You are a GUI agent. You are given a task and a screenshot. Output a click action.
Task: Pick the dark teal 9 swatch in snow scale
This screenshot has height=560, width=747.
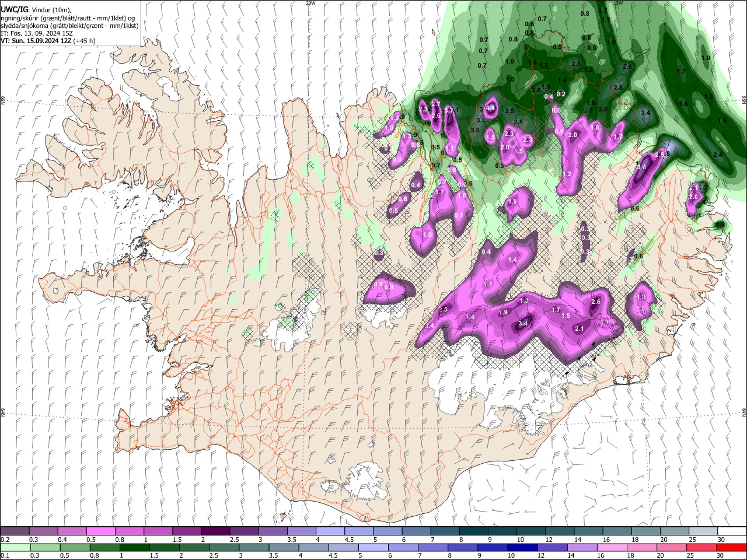[x=502, y=531]
